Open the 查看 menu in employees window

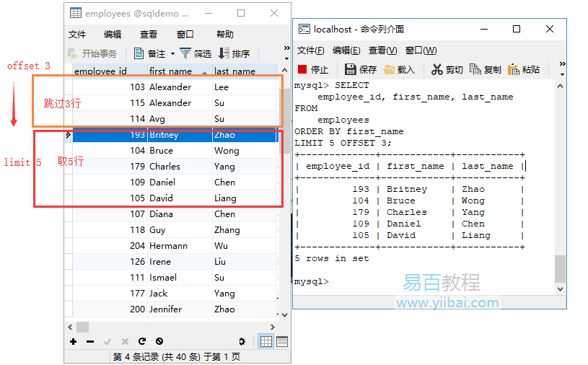pos(149,35)
